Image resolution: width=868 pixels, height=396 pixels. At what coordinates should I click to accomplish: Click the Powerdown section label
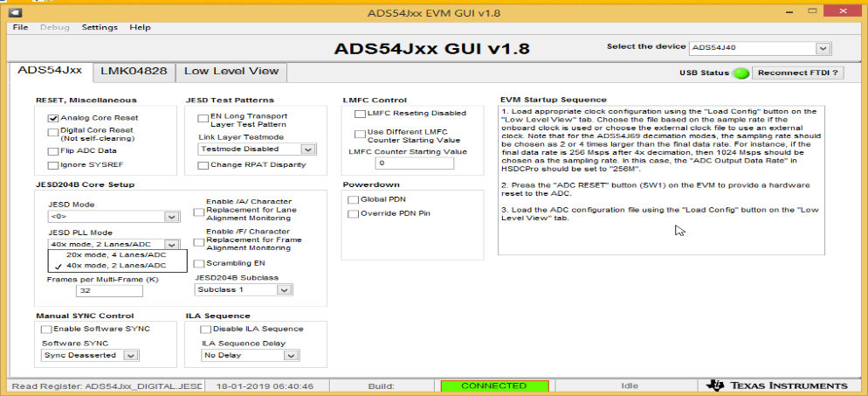(371, 184)
